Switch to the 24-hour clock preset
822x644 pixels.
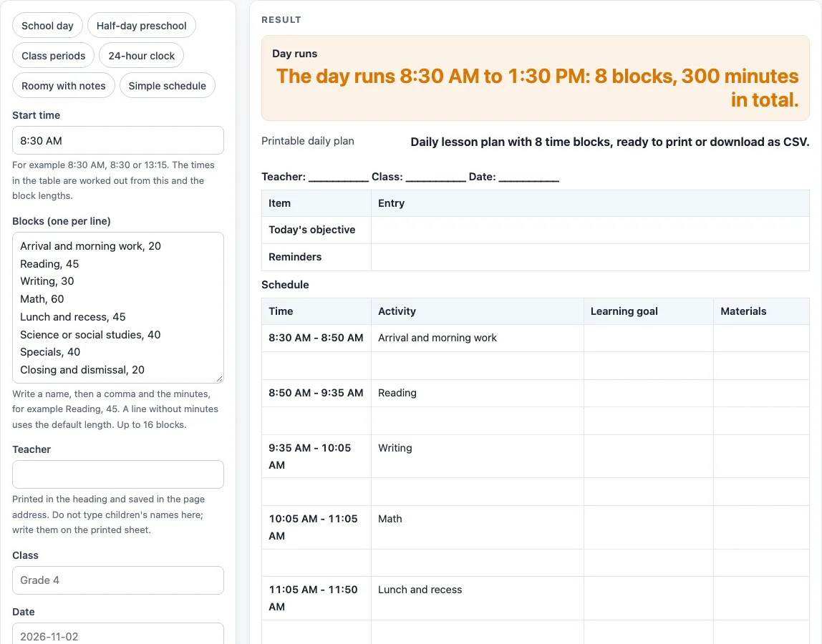click(x=142, y=56)
